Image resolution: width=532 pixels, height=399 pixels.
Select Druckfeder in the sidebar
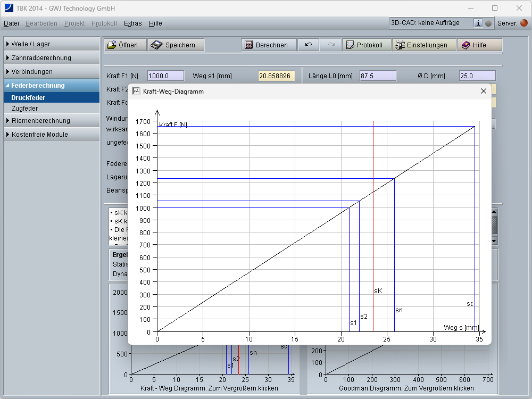coord(28,98)
